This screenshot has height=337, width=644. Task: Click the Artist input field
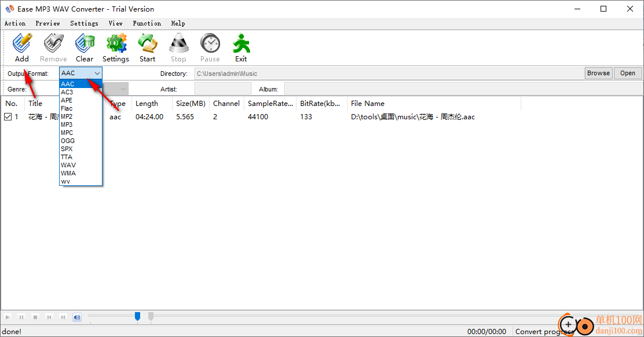(x=222, y=89)
